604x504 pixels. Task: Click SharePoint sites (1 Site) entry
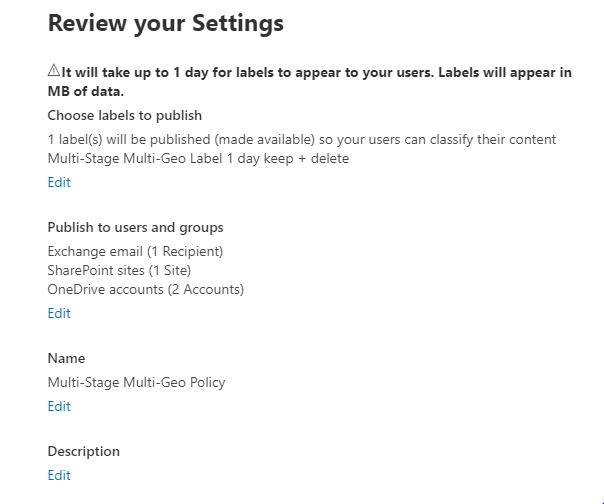(x=119, y=270)
